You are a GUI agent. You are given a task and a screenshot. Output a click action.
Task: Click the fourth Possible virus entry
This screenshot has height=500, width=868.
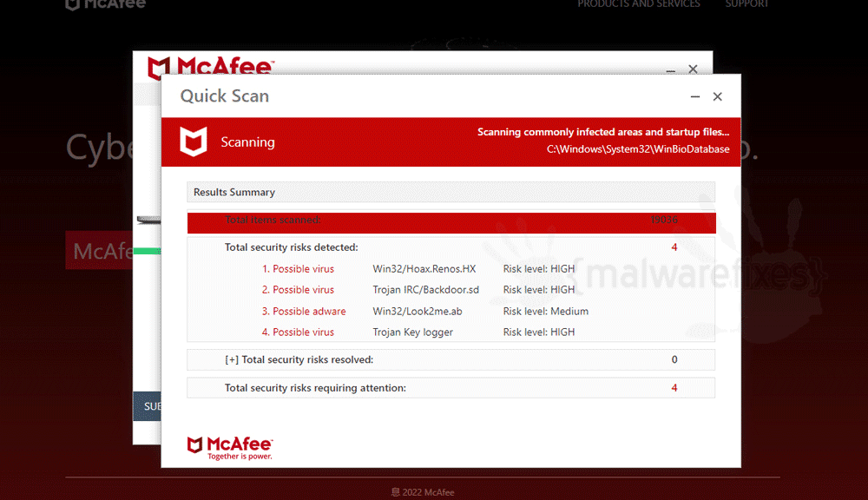tap(298, 332)
